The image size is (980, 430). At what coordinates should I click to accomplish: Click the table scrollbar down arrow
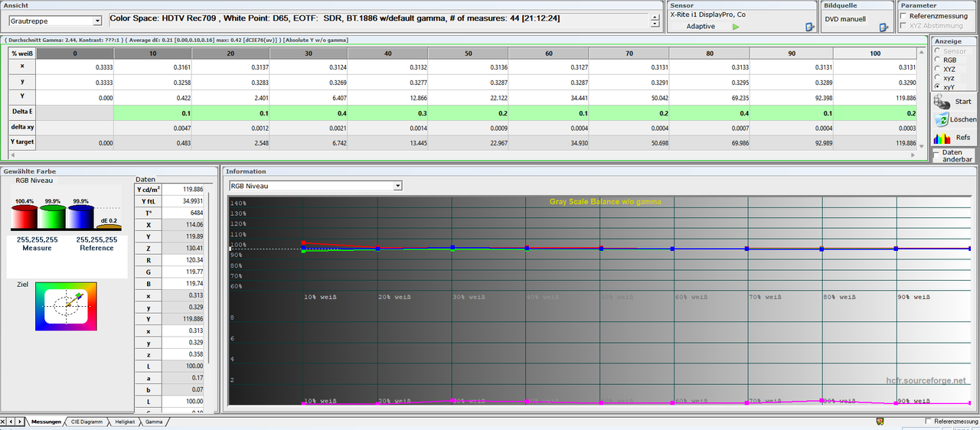click(x=923, y=145)
